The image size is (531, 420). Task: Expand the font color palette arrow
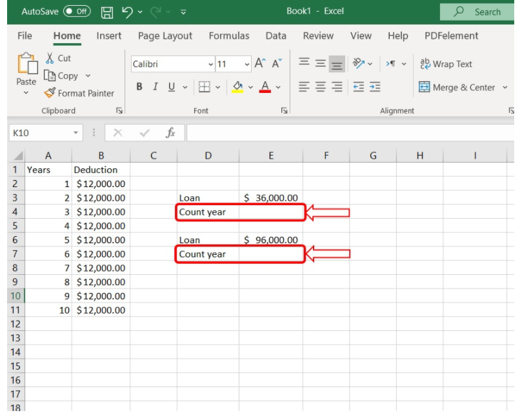click(x=278, y=87)
